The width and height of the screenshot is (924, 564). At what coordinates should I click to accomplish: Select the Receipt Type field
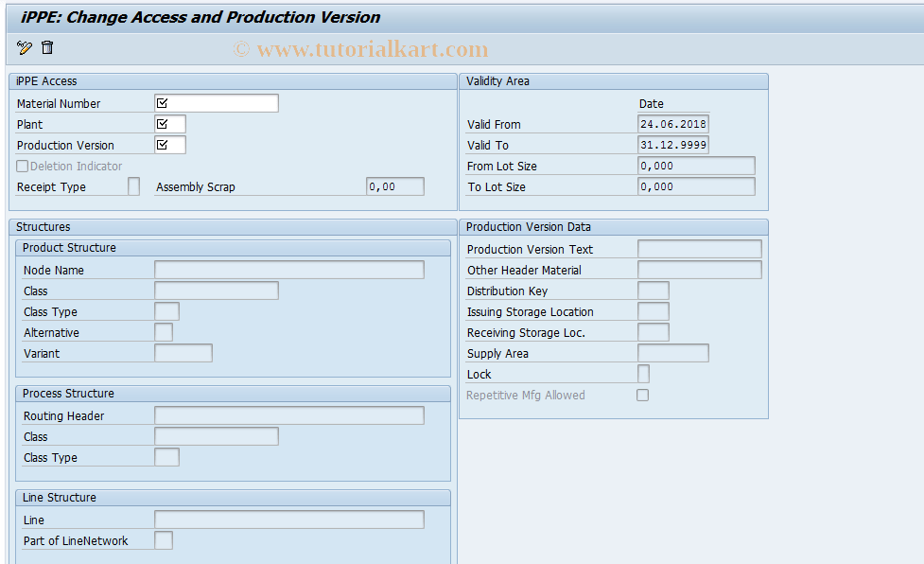pos(132,185)
